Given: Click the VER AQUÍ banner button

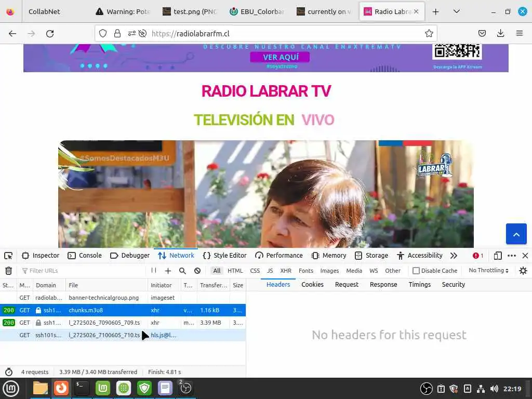Looking at the screenshot, I should pos(280,57).
